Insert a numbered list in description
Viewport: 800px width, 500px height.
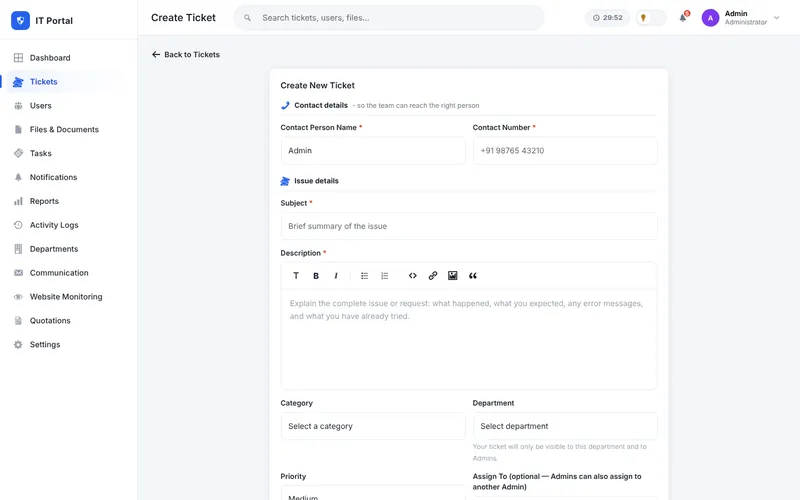(x=384, y=276)
